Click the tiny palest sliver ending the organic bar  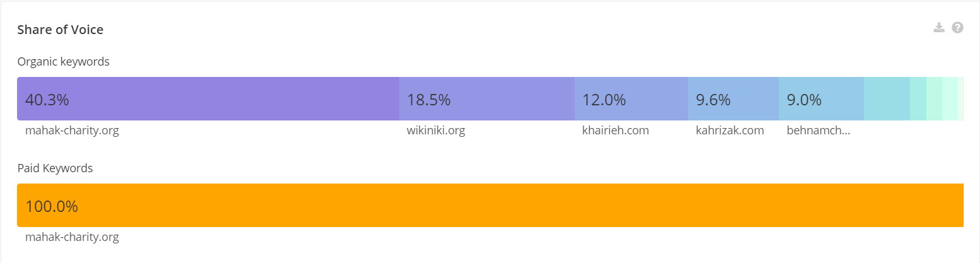[x=960, y=98]
